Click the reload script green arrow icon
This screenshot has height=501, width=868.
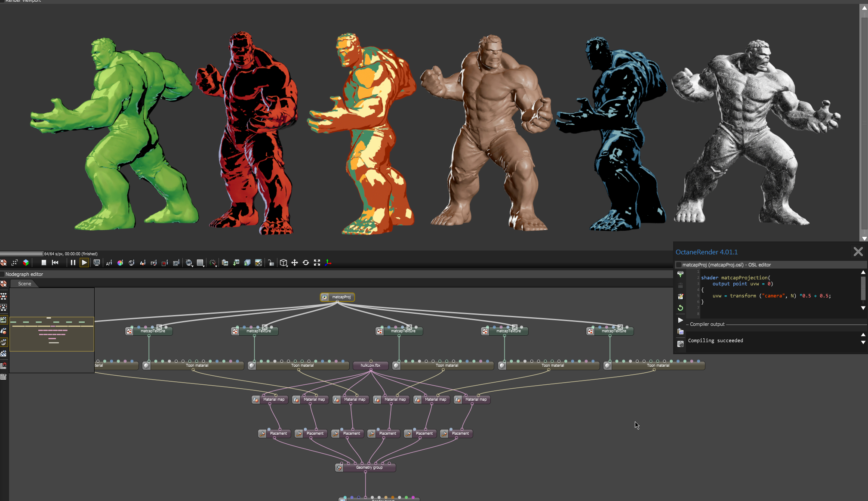click(x=680, y=308)
